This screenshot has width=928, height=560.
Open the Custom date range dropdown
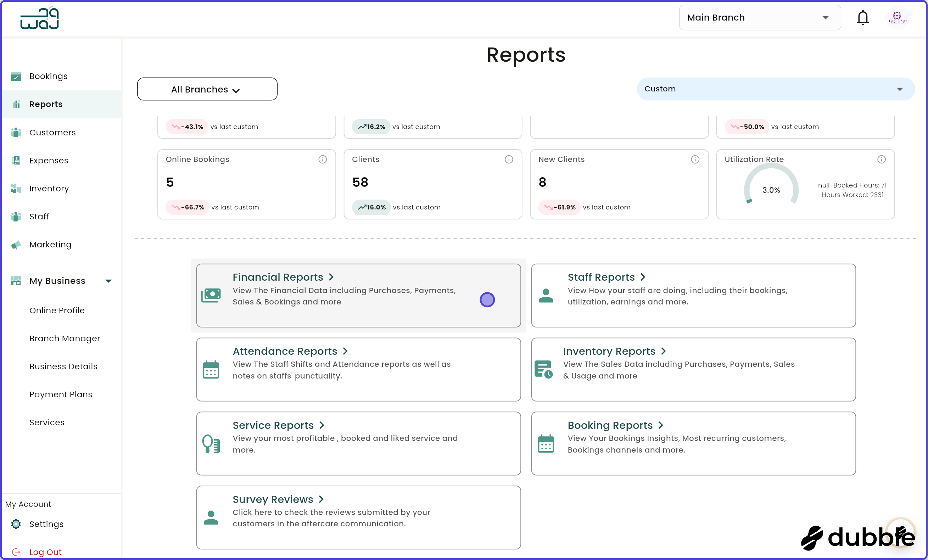[x=776, y=89]
